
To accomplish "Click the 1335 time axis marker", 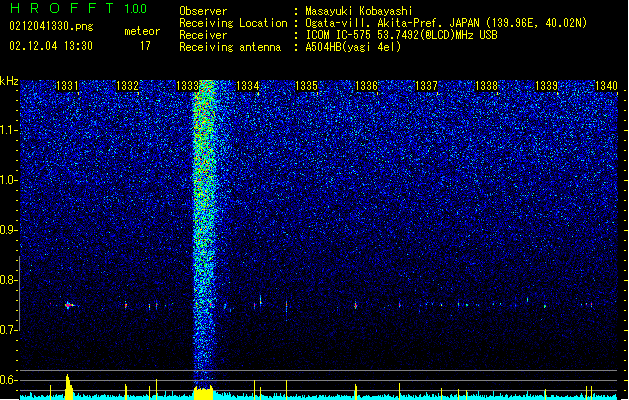I will (x=306, y=86).
